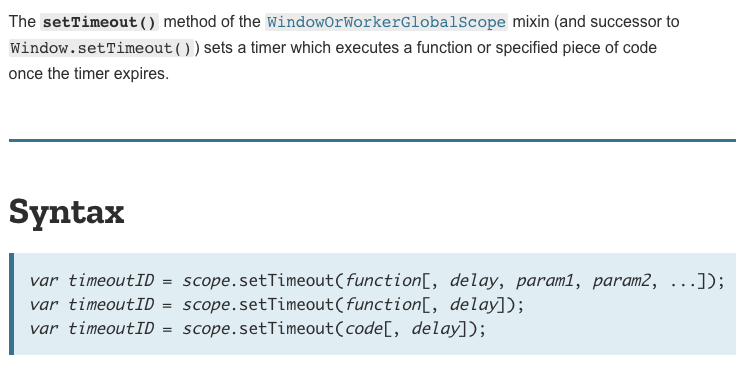Image resolution: width=736 pixels, height=366 pixels.
Task: Click the syntax line containing code[, delay]
Action: (257, 328)
